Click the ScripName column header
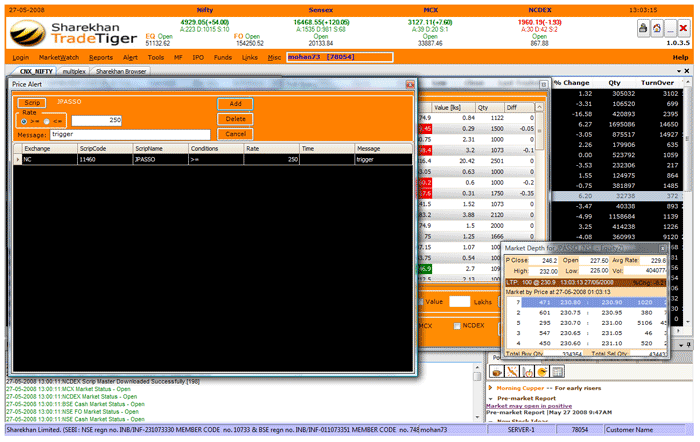This screenshot has height=442, width=700. pos(160,149)
